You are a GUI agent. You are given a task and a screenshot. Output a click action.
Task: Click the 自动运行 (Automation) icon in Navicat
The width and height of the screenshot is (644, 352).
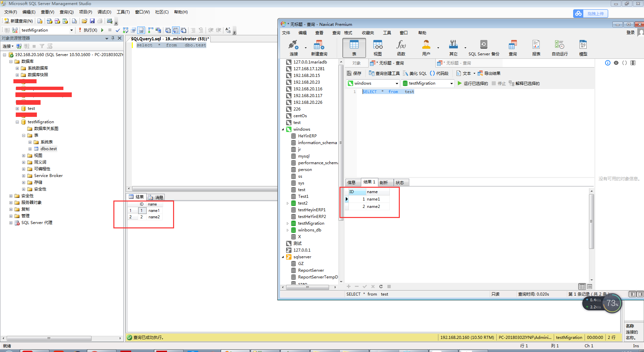[x=559, y=48]
